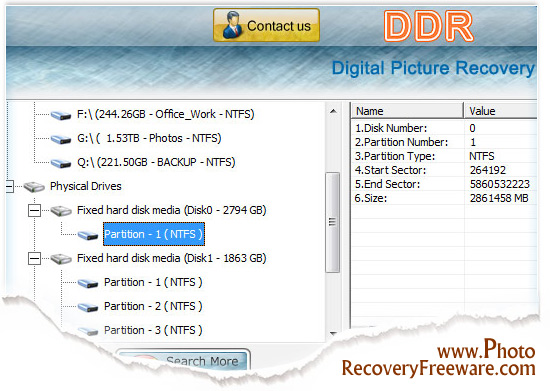Click the person icon on Contact us
The height and width of the screenshot is (391, 550).
point(231,25)
